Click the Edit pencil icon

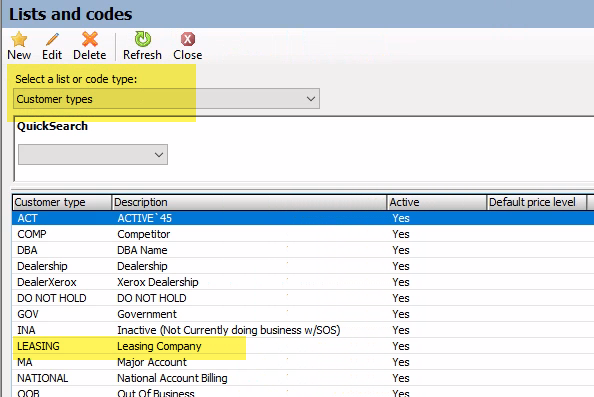click(52, 39)
